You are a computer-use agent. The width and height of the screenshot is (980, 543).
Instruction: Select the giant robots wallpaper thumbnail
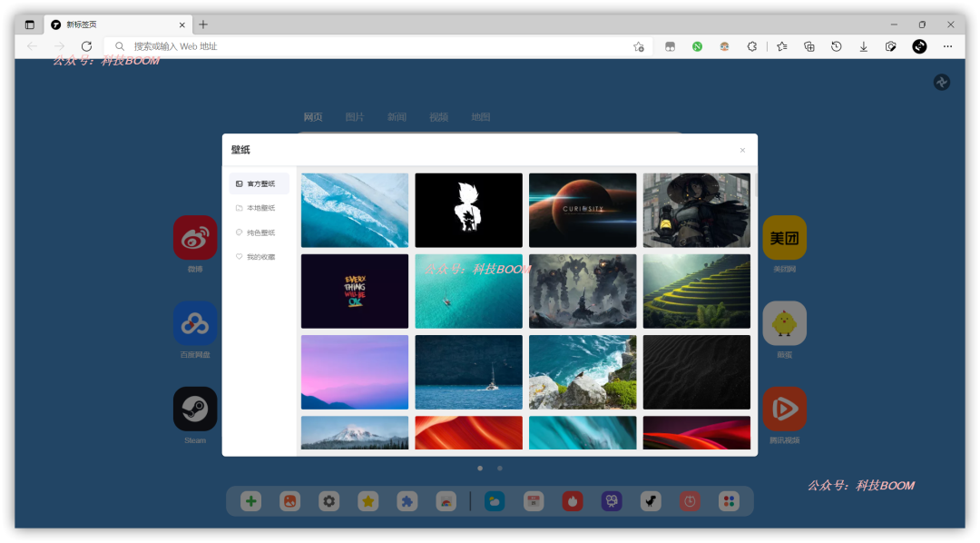(583, 291)
